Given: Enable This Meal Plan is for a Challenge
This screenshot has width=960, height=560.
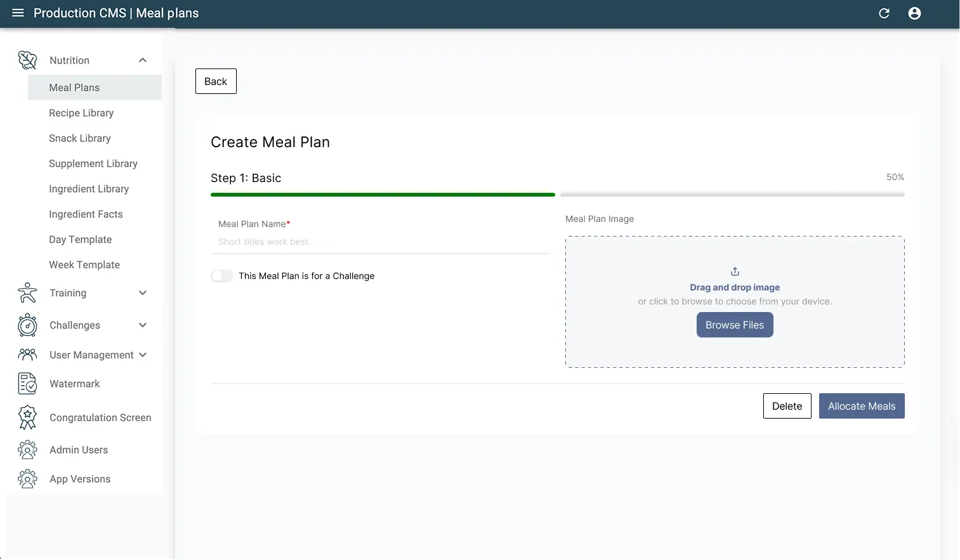Looking at the screenshot, I should pyautogui.click(x=222, y=276).
